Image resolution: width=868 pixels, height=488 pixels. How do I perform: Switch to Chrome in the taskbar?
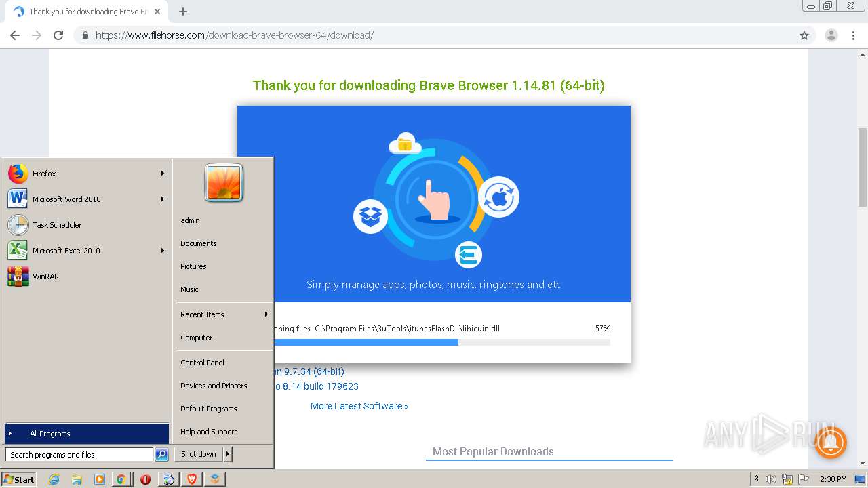coord(121,479)
